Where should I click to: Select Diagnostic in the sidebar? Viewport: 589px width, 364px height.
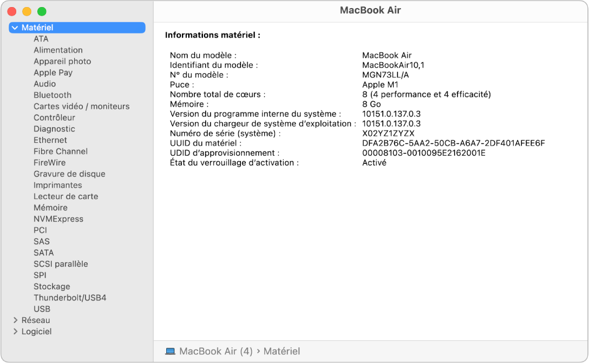55,129
